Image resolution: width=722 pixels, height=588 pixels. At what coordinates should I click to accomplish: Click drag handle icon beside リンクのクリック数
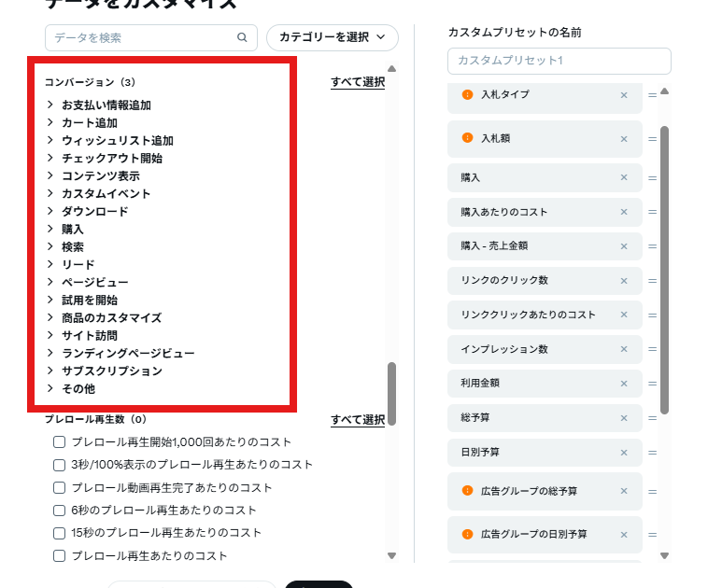click(652, 281)
